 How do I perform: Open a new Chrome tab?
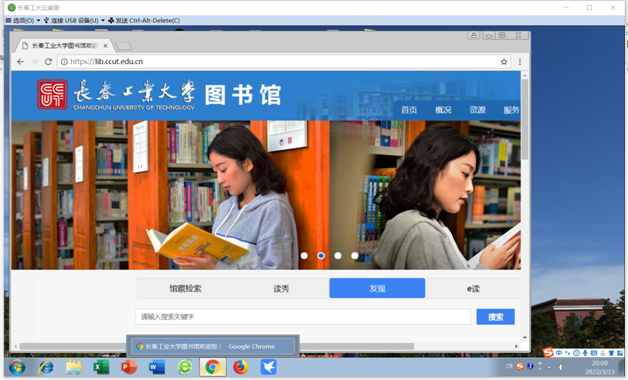click(123, 46)
